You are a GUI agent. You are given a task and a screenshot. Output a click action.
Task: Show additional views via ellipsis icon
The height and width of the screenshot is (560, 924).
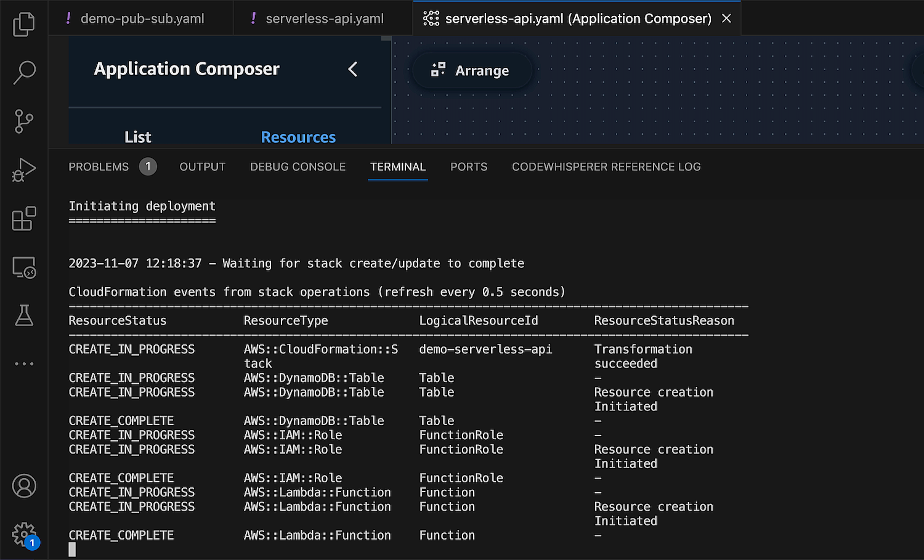24,363
